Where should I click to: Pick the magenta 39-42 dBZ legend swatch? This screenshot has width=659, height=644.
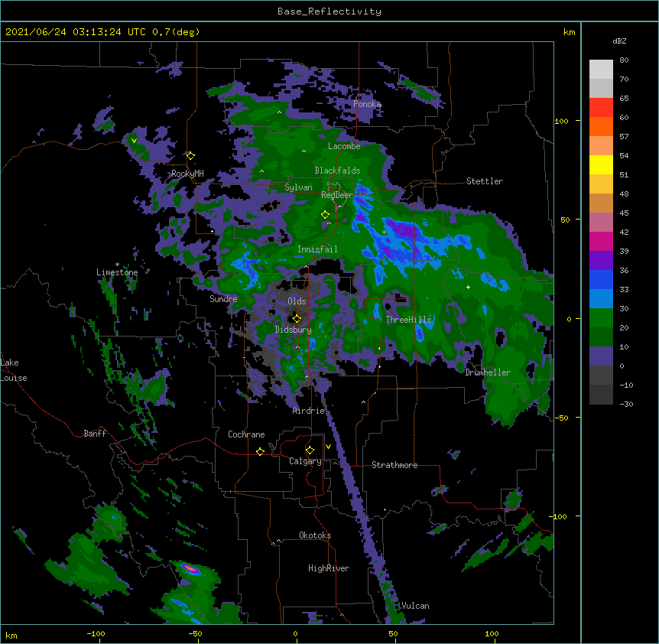click(x=601, y=241)
